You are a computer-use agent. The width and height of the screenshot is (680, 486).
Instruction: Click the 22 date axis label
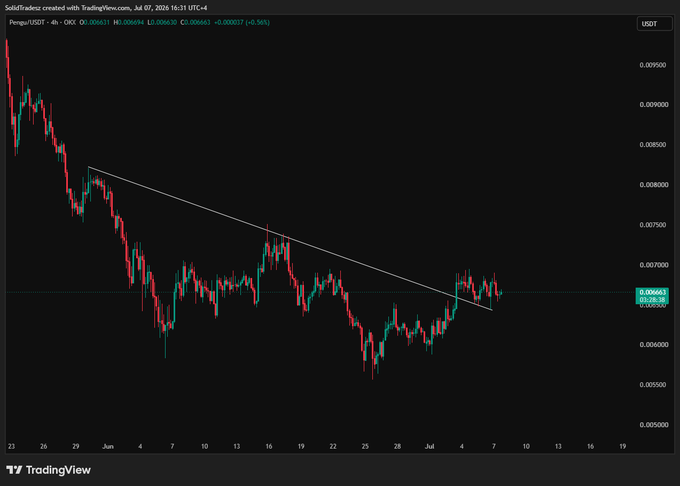[333, 446]
